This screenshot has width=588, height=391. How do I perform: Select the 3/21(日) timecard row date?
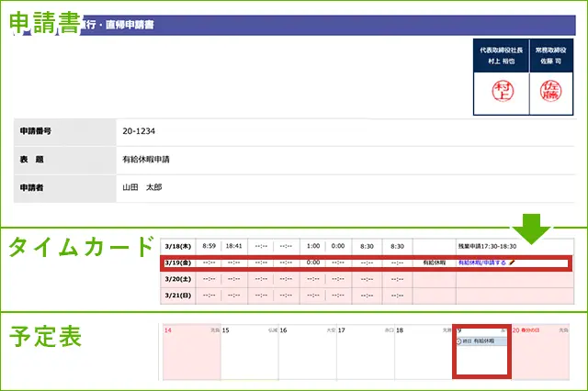pos(176,295)
